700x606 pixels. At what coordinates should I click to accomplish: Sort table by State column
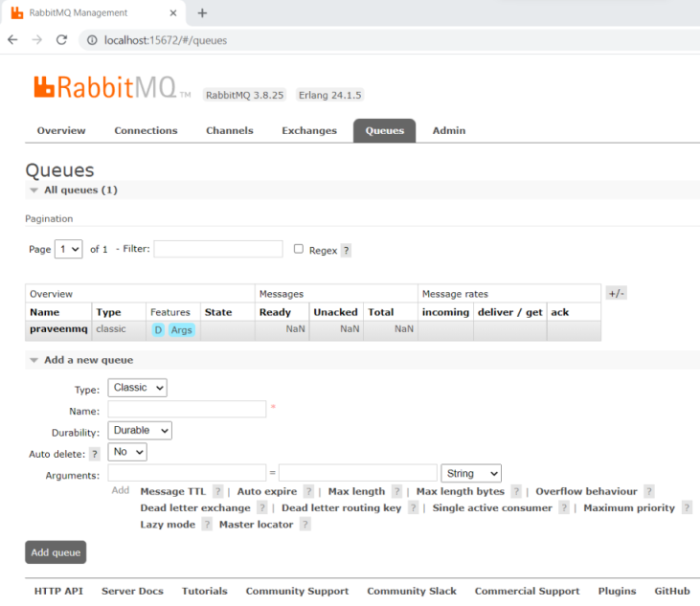point(218,312)
